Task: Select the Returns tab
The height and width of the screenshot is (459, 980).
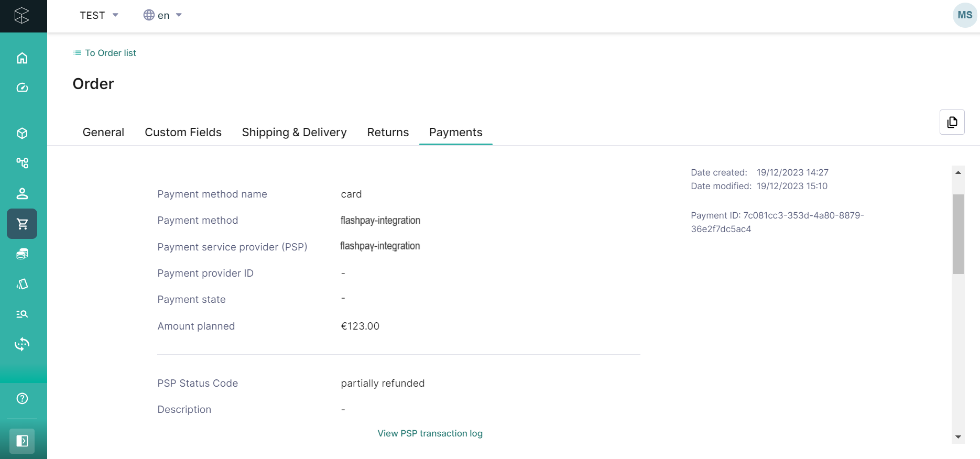Action: click(x=388, y=132)
